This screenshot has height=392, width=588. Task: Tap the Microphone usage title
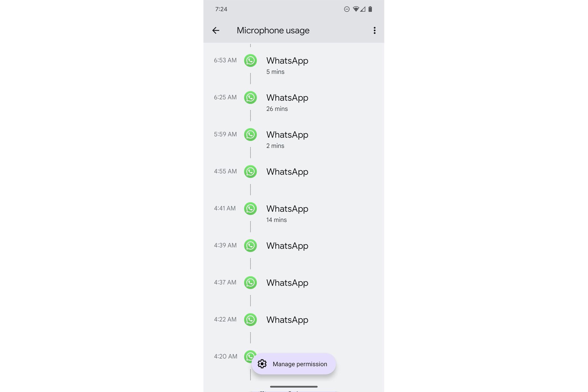[x=273, y=30]
